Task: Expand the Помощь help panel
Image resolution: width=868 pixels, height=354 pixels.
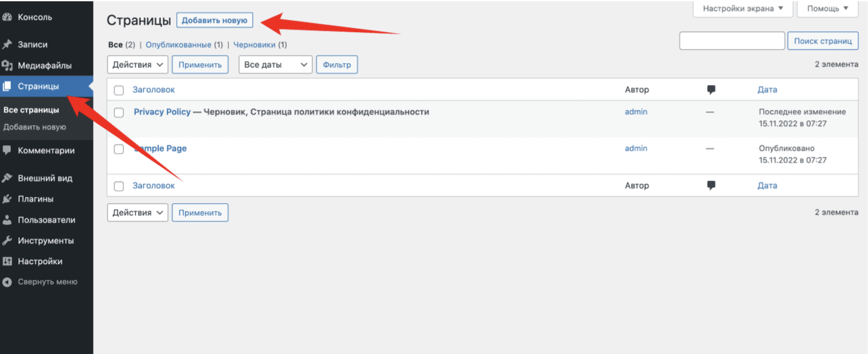Action: (828, 9)
